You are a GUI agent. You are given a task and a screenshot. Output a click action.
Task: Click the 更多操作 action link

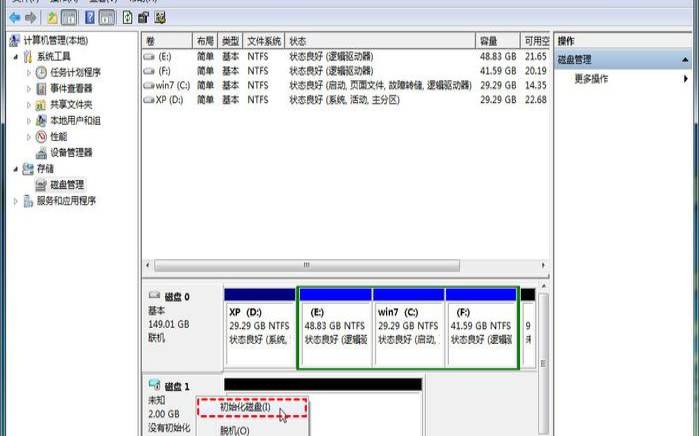pyautogui.click(x=591, y=79)
